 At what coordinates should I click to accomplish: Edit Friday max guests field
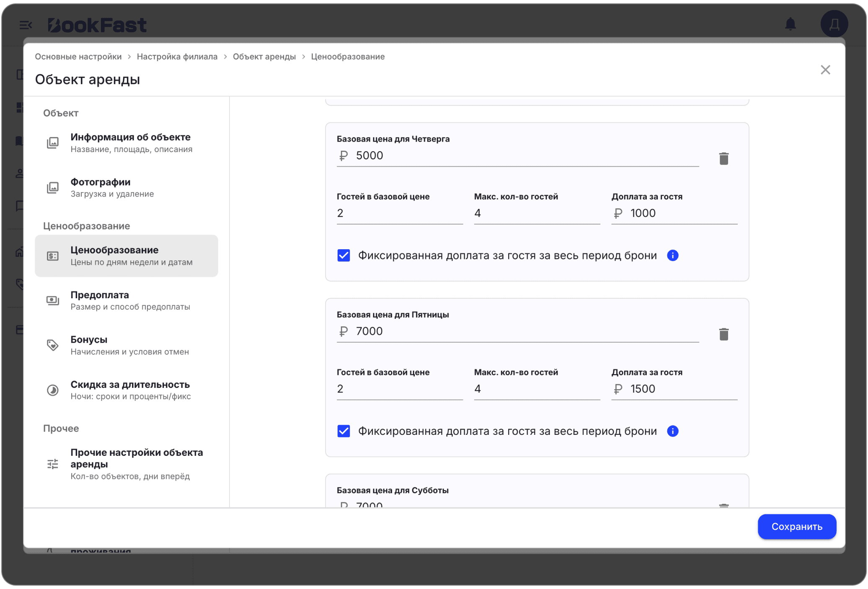(537, 389)
